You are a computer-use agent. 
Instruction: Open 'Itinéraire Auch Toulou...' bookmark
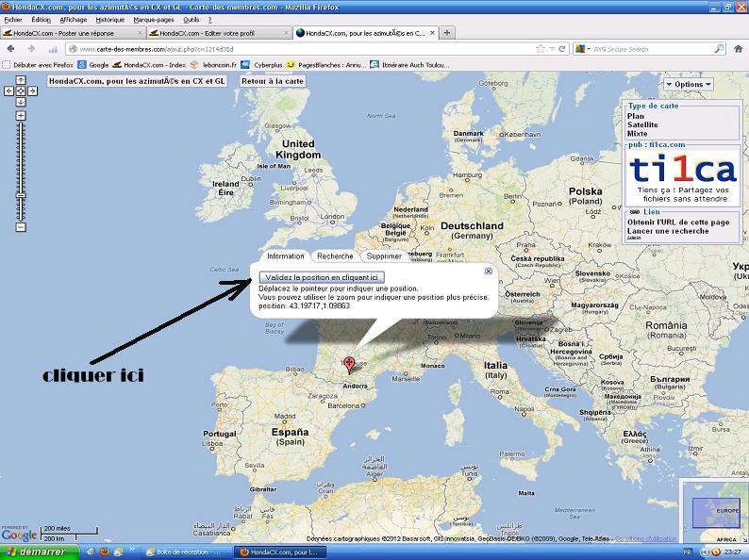coord(409,64)
